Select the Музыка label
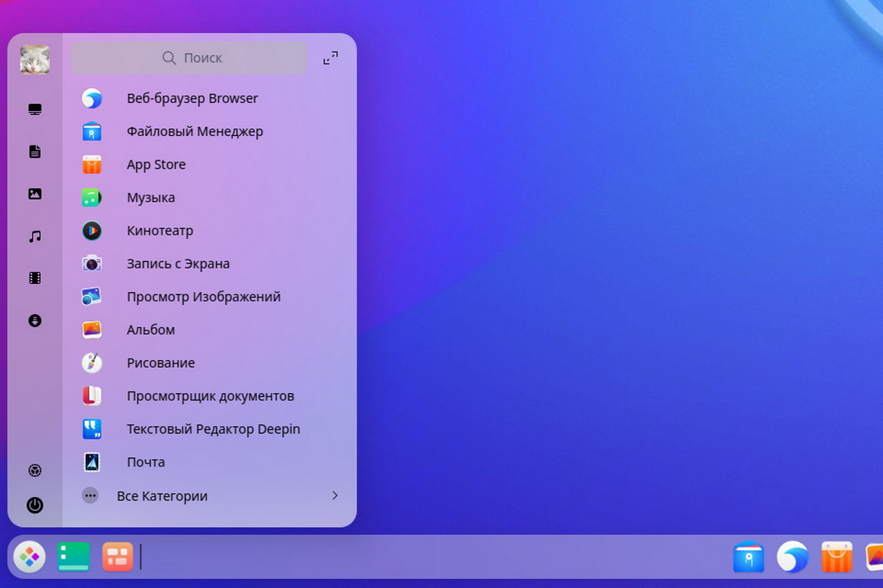This screenshot has width=883, height=588. pos(151,198)
